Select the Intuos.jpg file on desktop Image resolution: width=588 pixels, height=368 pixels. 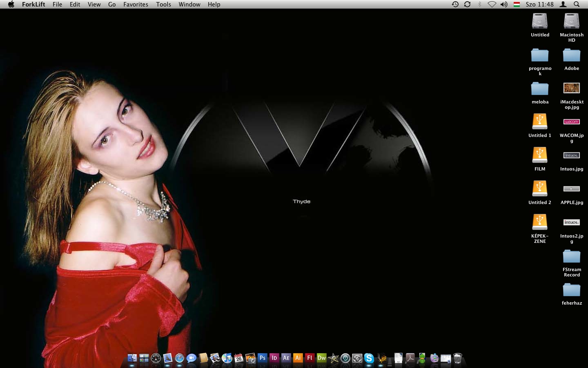pyautogui.click(x=572, y=155)
